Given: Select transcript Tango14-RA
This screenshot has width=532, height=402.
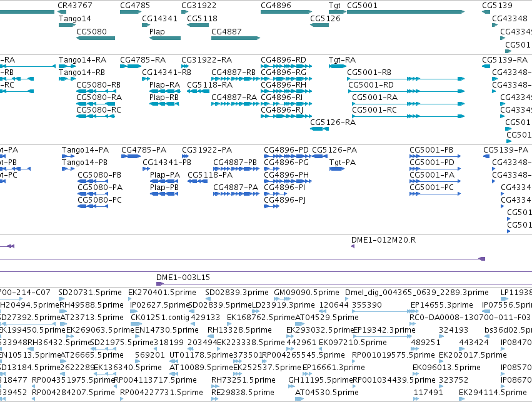Looking at the screenshot, I should pyautogui.click(x=67, y=66).
